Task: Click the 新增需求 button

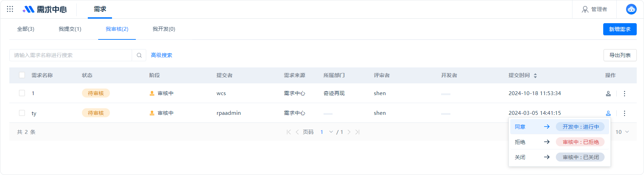Action: coord(620,29)
